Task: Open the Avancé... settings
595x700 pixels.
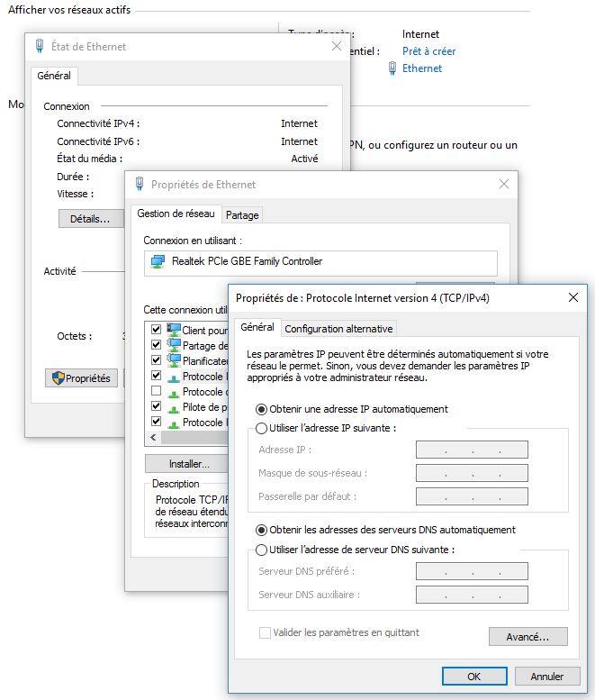Action: 528,637
